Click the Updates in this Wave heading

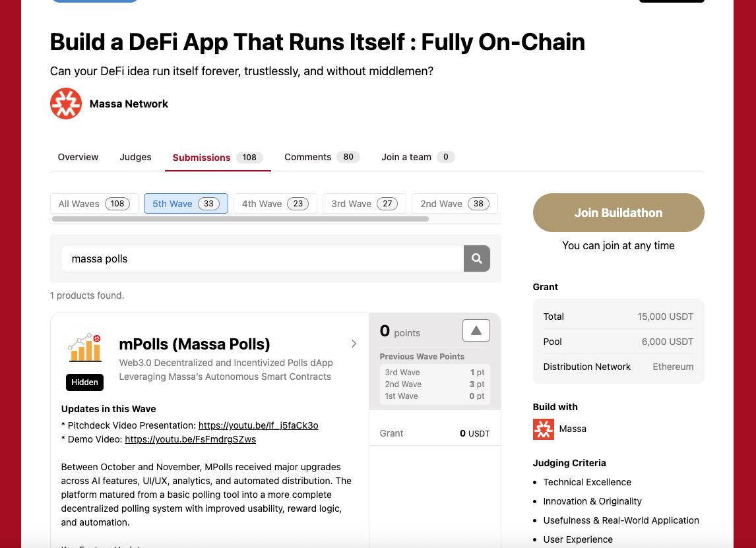(x=108, y=410)
